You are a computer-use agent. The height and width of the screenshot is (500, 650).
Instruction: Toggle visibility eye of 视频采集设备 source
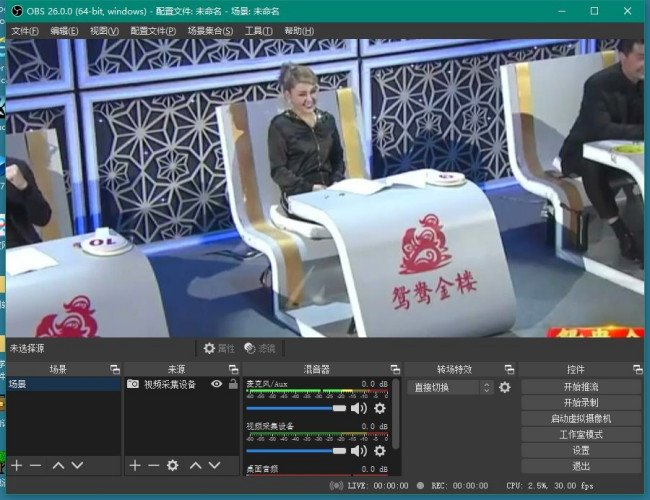coord(216,384)
